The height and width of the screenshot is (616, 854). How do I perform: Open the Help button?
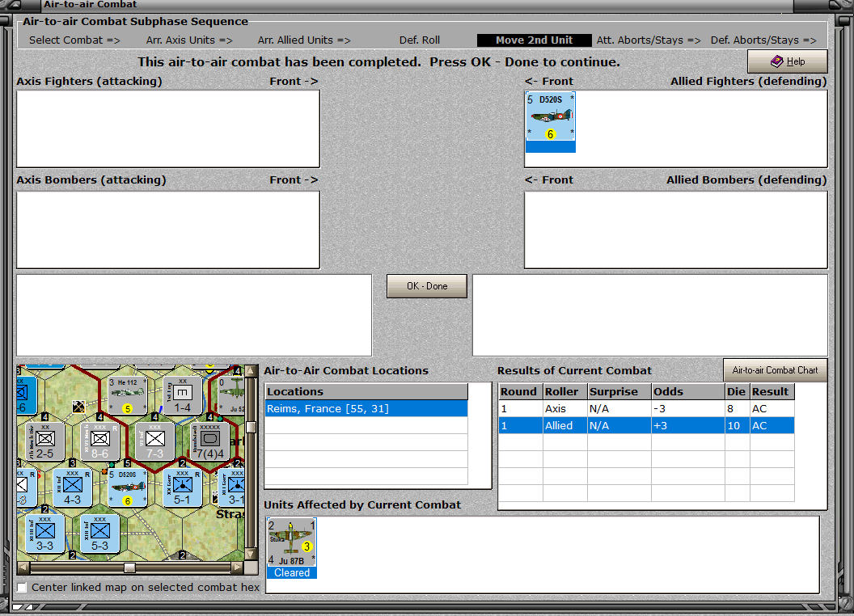tap(788, 61)
